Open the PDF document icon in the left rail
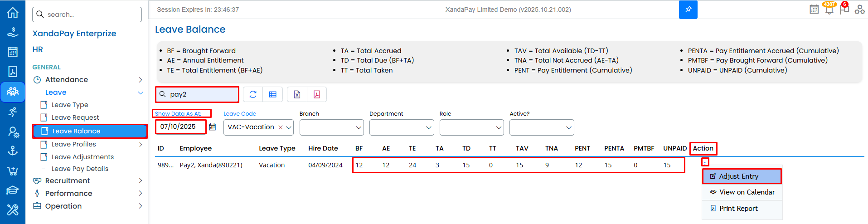 click(13, 72)
